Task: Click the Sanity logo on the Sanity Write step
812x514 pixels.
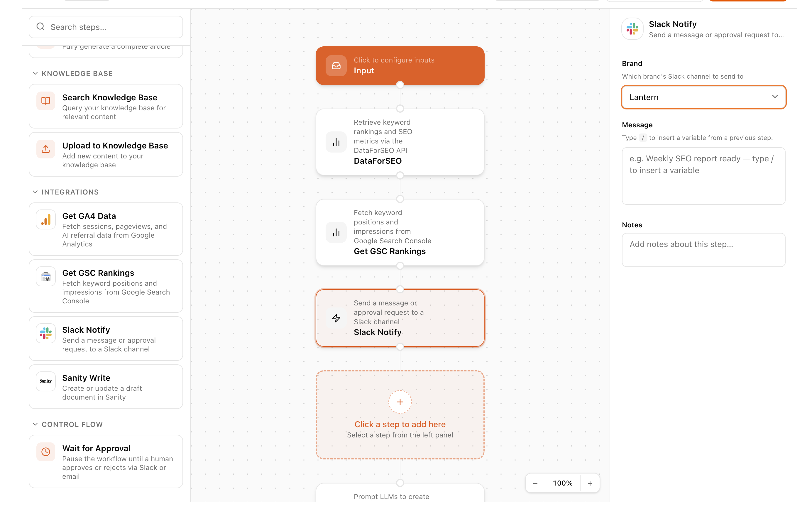Action: point(45,381)
